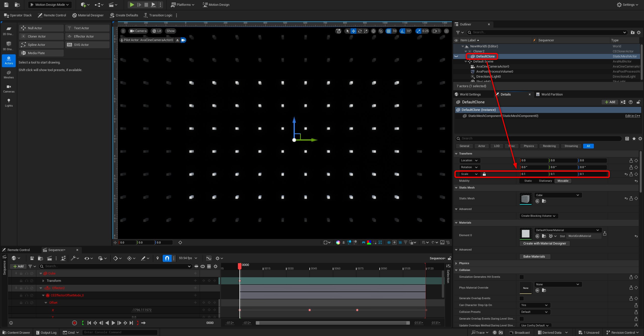The height and width of the screenshot is (336, 644).
Task: Activate the viewport translate tool
Action: point(353,31)
